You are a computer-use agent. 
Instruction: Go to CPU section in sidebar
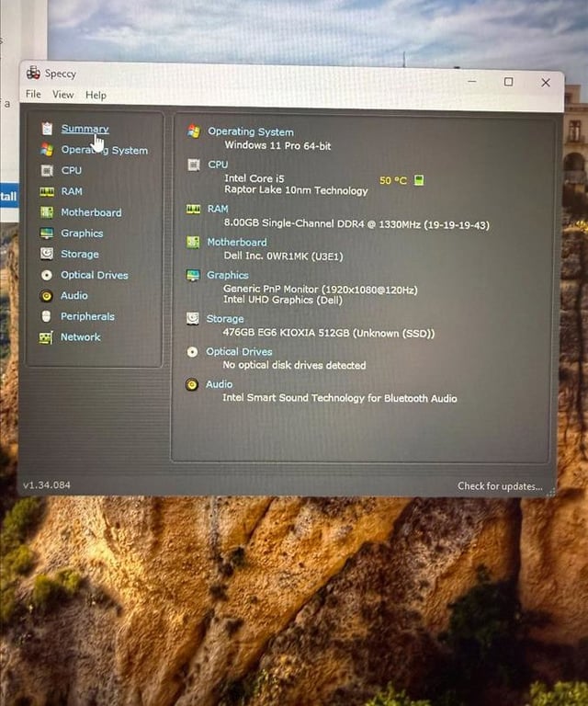[x=72, y=170]
